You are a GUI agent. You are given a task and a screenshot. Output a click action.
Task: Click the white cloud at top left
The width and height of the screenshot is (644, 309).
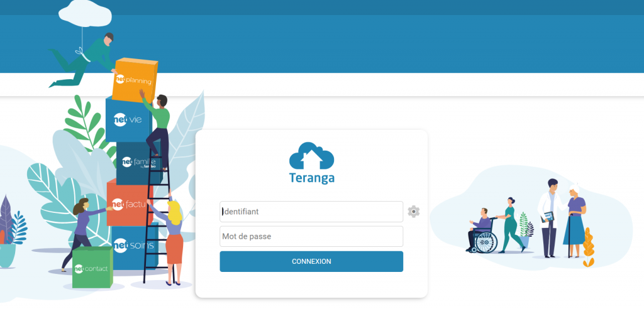pyautogui.click(x=83, y=11)
